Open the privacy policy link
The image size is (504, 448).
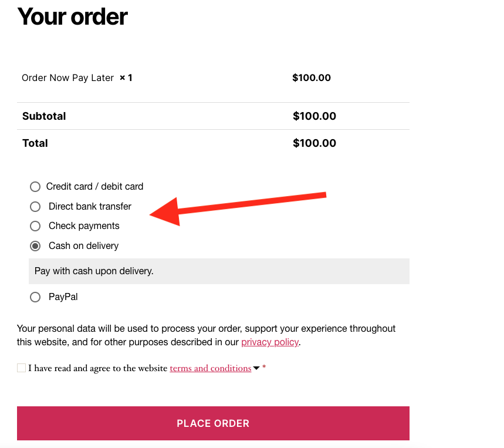click(x=270, y=342)
